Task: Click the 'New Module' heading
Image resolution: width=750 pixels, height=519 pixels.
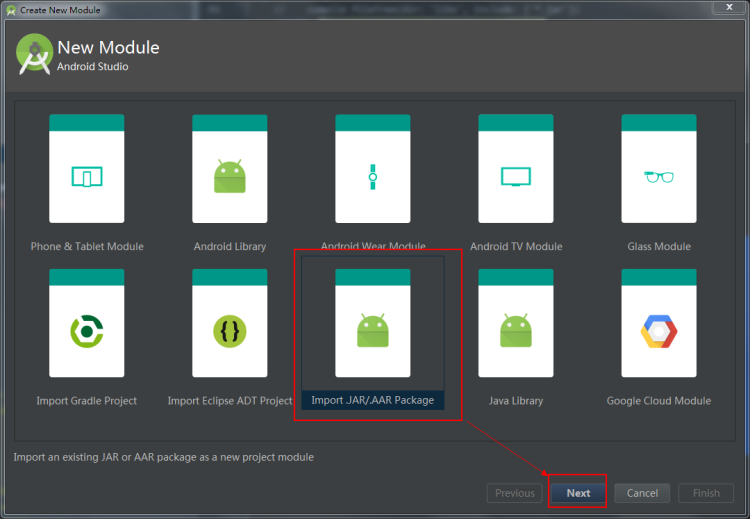Action: 108,47
